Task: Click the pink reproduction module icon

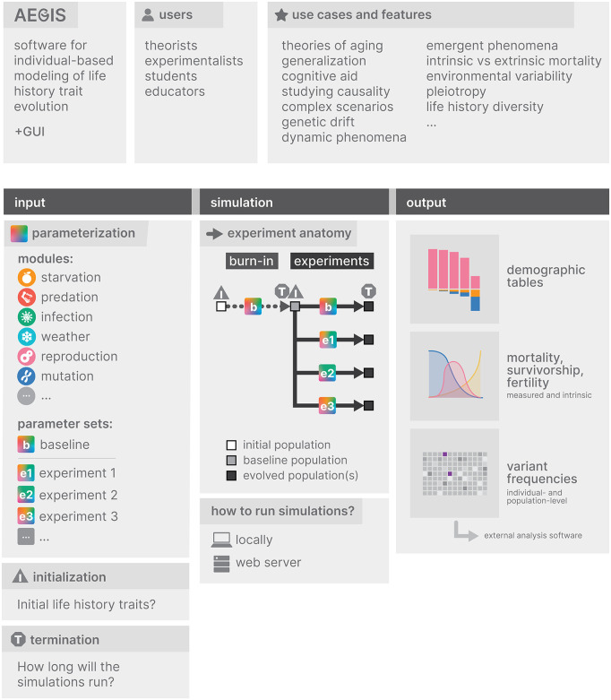Action: tap(27, 356)
